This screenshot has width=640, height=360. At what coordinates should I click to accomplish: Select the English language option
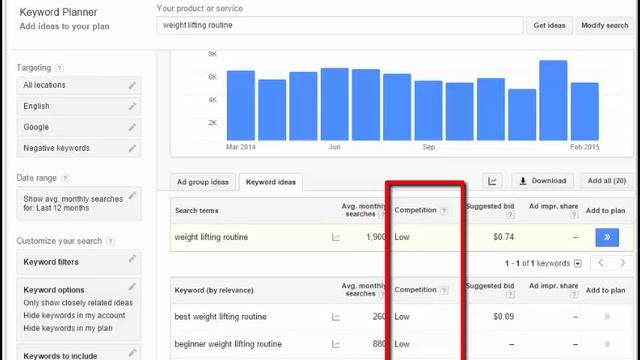[79, 106]
